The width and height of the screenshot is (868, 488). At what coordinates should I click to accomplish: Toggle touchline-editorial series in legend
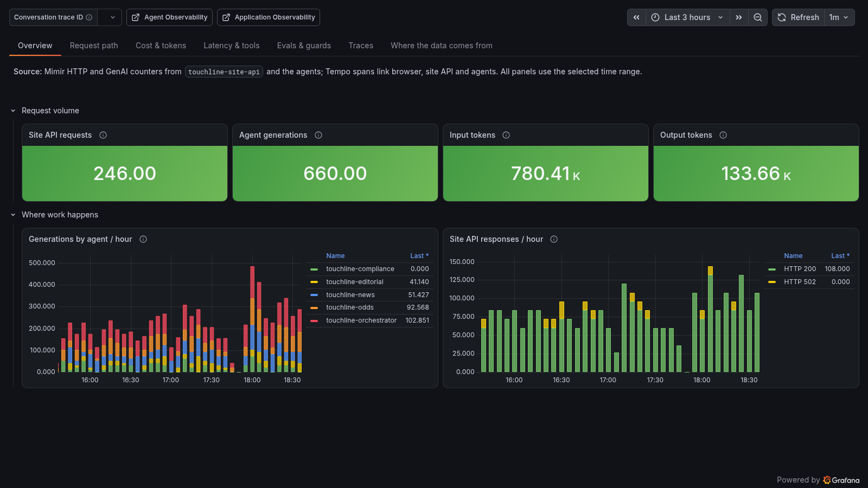coord(355,282)
